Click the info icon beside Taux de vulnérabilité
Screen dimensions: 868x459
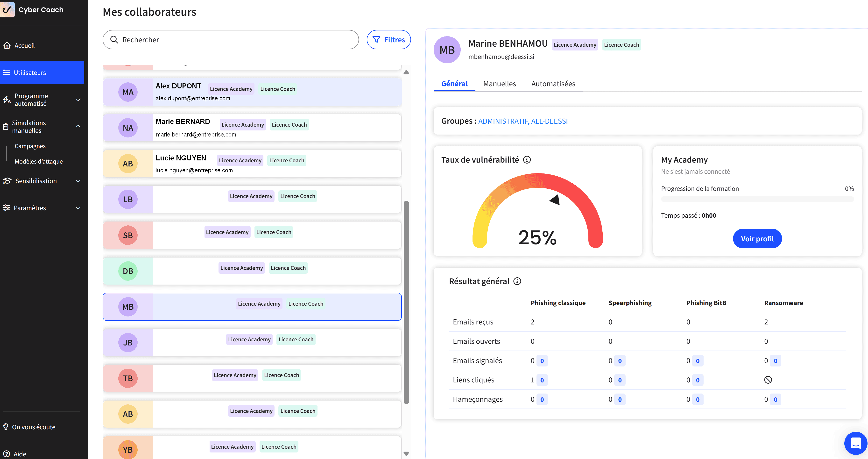[x=527, y=160]
